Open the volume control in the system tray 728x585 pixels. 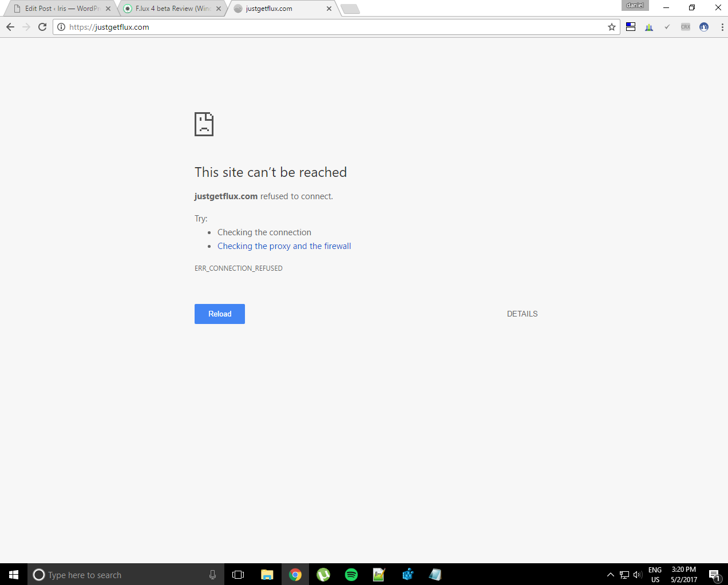638,575
